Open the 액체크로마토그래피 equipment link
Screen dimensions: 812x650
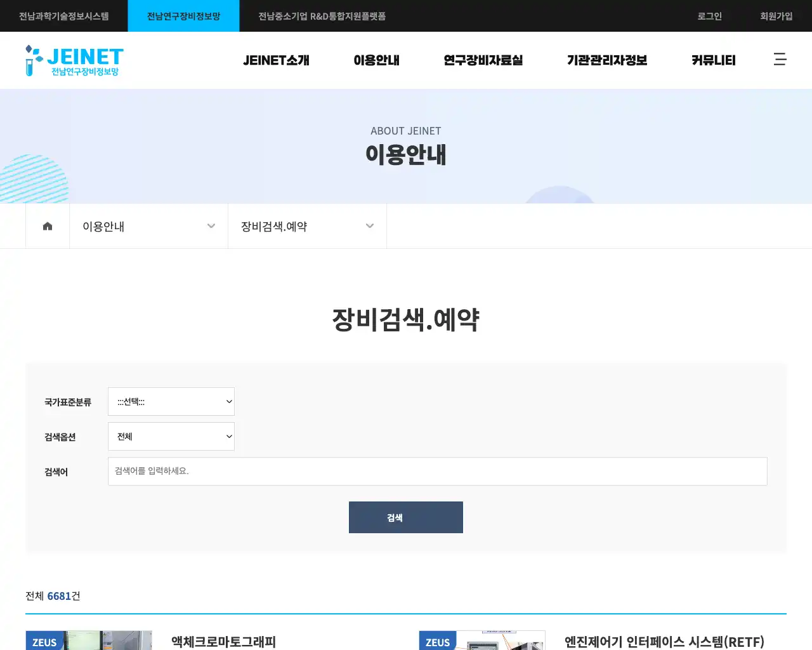[x=223, y=642]
